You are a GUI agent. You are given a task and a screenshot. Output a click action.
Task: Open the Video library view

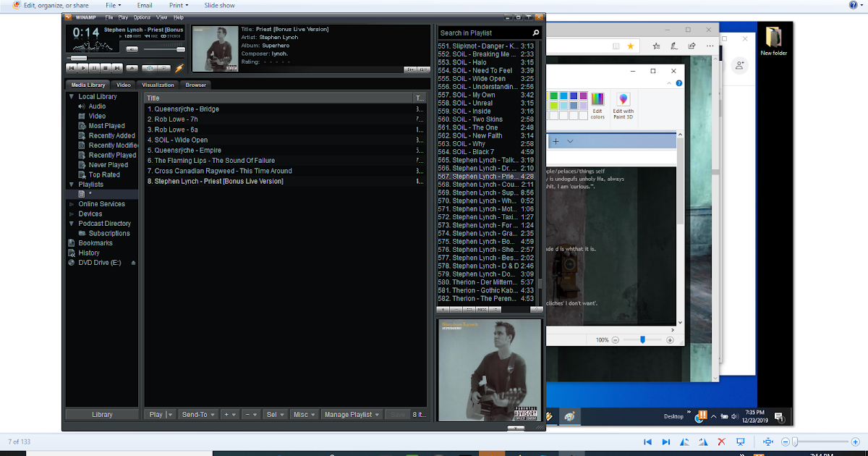97,116
